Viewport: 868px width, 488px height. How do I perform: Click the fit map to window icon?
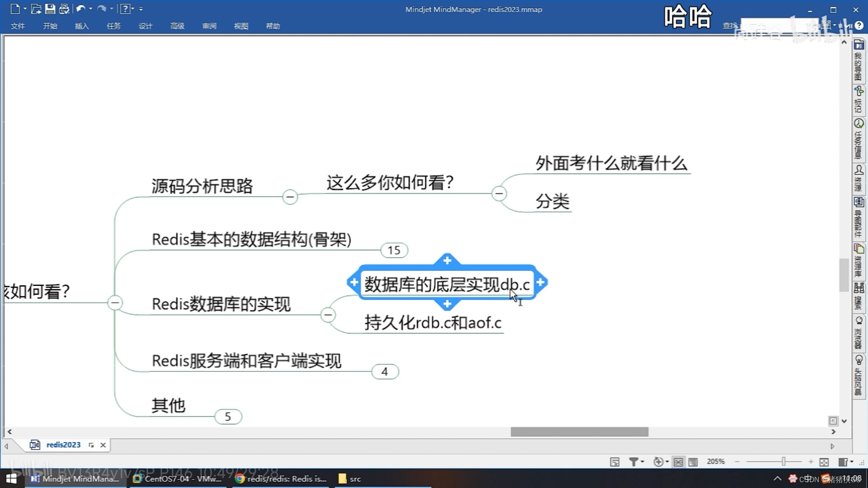click(x=824, y=462)
